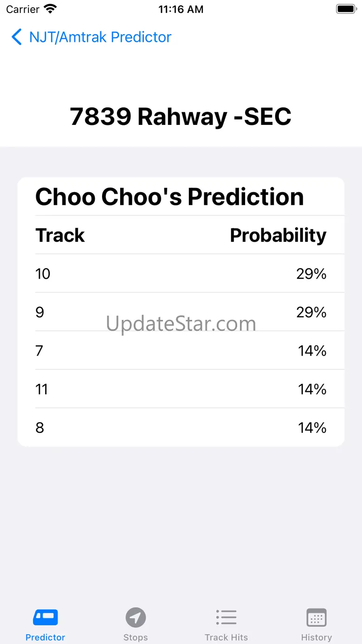Select the History tab label

click(x=317, y=637)
